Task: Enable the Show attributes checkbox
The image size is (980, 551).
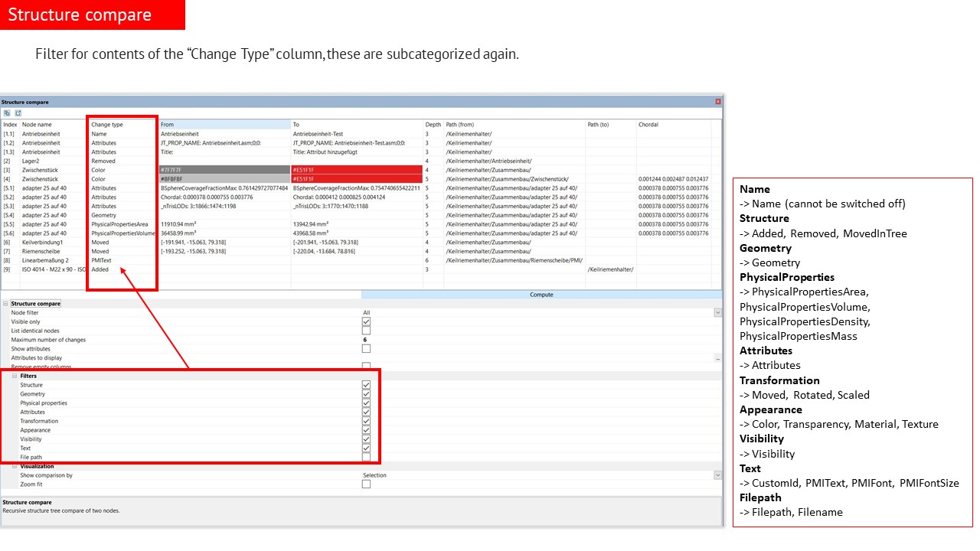Action: (x=366, y=349)
